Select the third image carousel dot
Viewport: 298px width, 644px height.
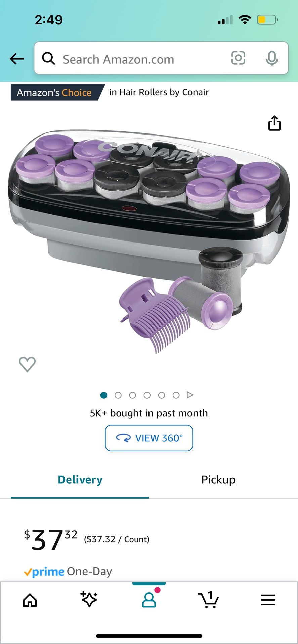click(133, 395)
